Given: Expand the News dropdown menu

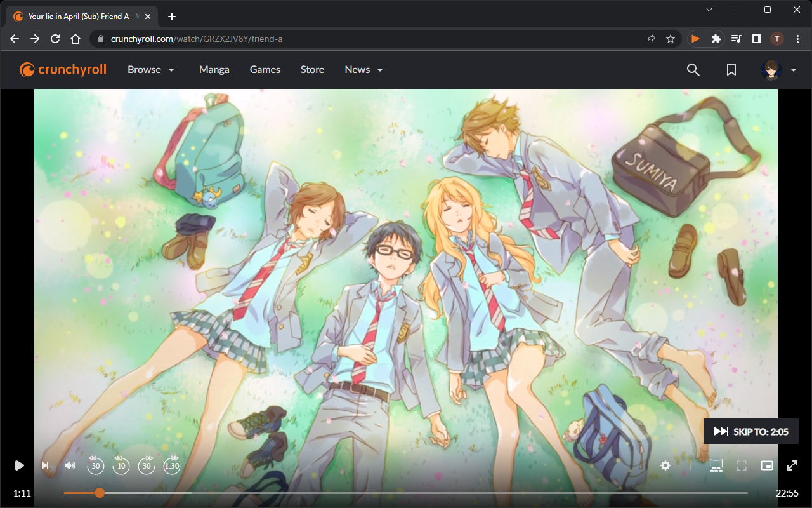Looking at the screenshot, I should (364, 70).
